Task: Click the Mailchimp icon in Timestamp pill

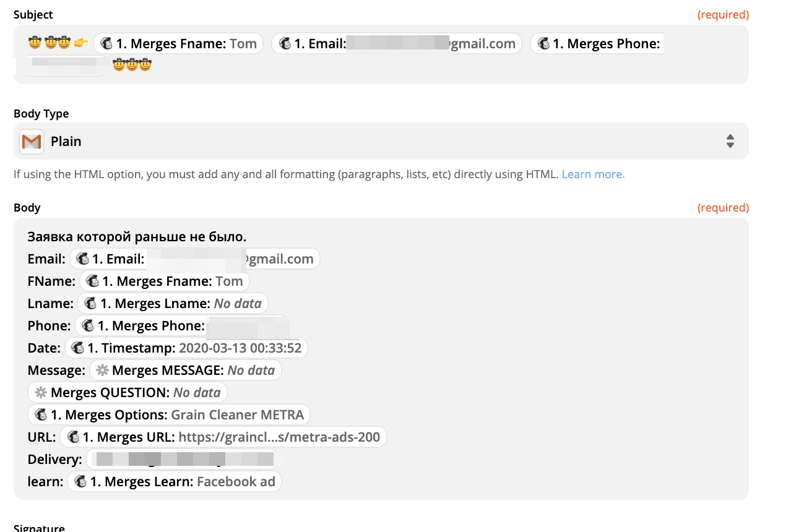Action: click(x=78, y=348)
